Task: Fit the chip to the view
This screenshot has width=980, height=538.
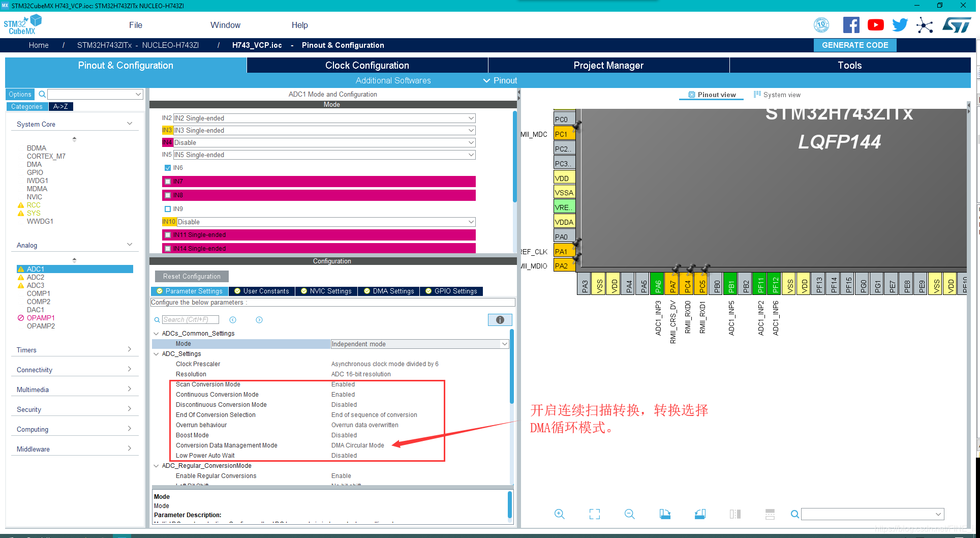Action: 594,514
